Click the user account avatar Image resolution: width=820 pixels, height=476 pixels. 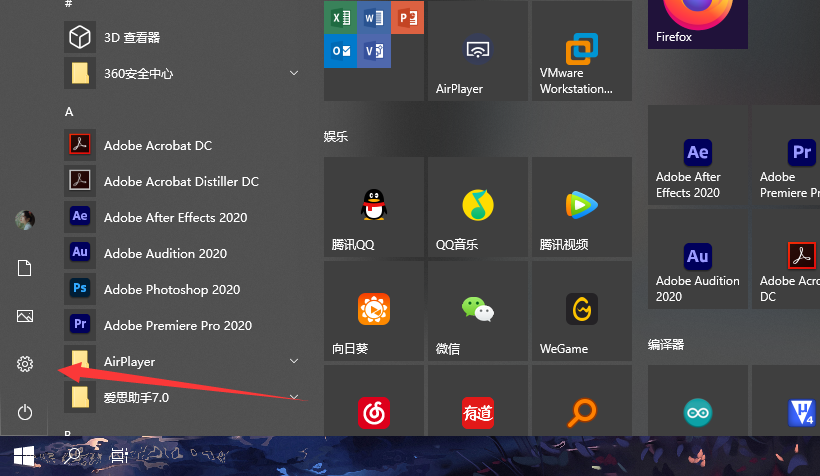click(25, 220)
